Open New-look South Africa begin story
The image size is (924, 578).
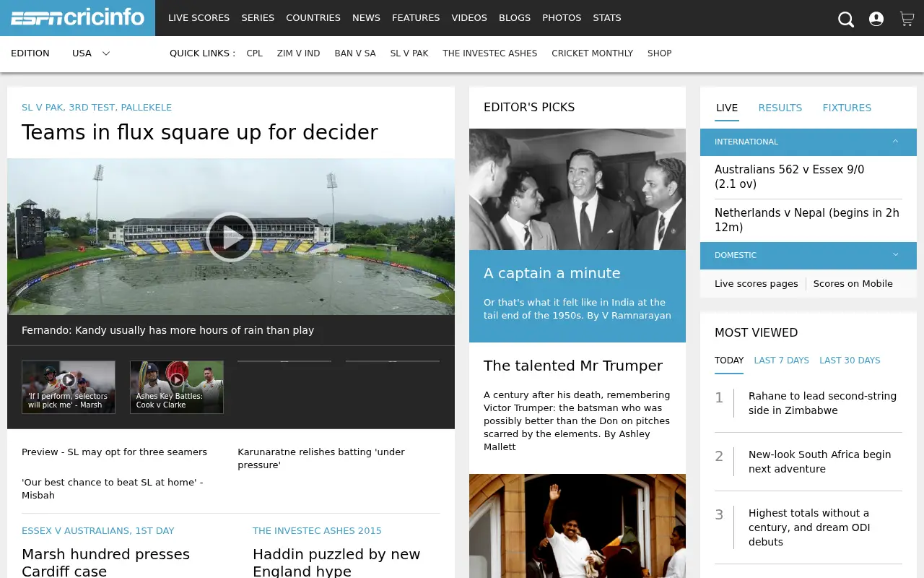pyautogui.click(x=819, y=462)
